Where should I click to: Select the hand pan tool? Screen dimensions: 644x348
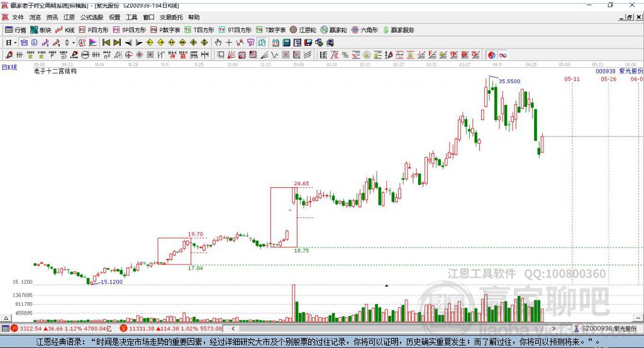point(218,43)
